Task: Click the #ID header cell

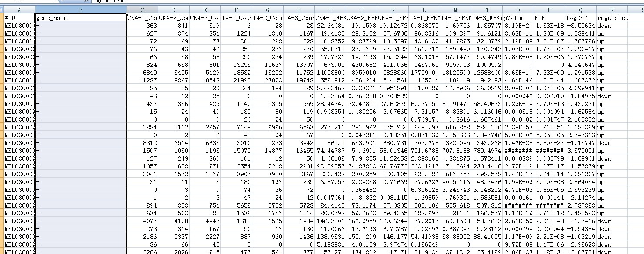Action: [19, 18]
